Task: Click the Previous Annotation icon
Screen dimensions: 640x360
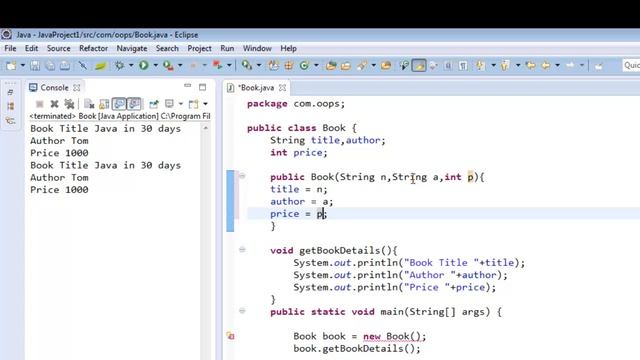Action: pos(505,65)
